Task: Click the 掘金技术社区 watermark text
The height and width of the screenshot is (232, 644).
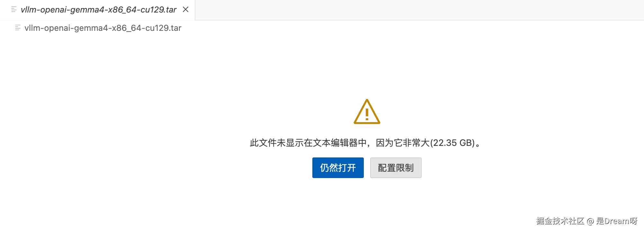Action: coord(560,221)
